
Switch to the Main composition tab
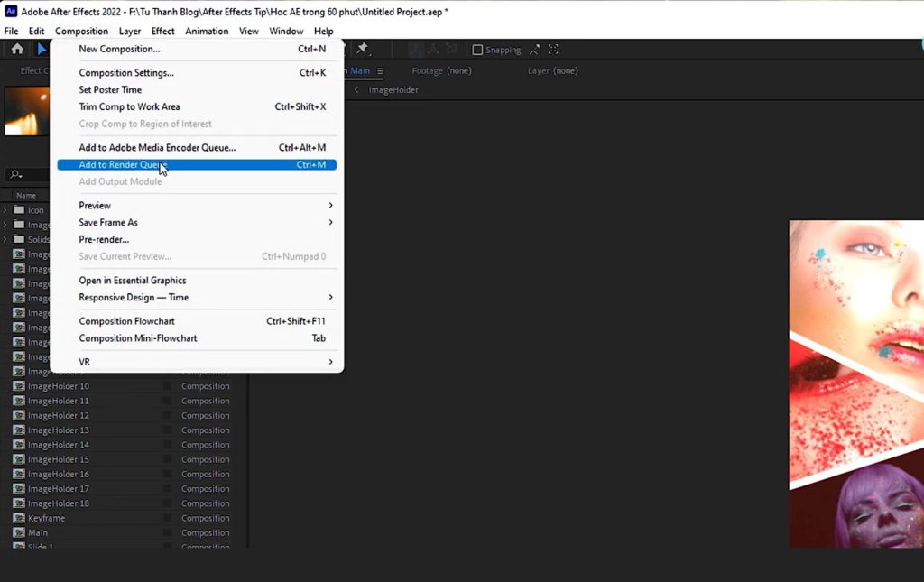360,69
